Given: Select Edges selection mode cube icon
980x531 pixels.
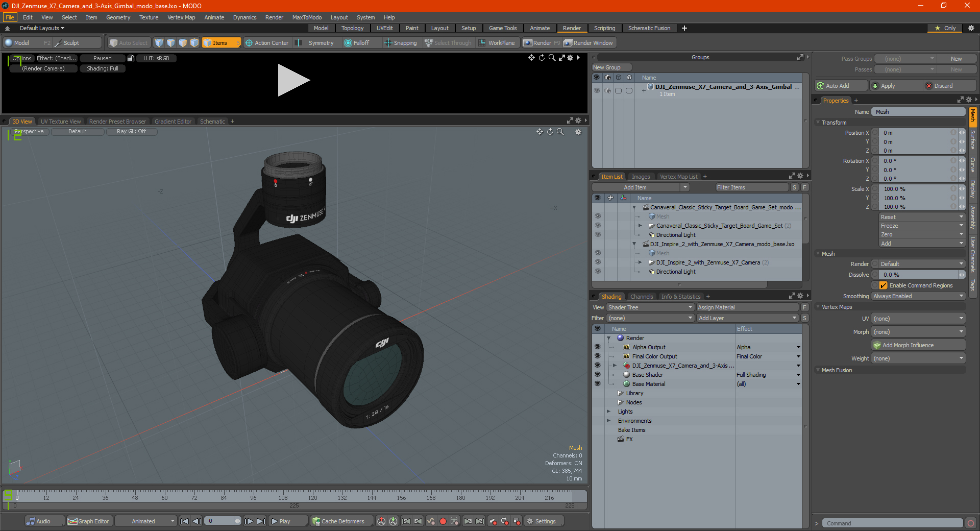Looking at the screenshot, I should (x=171, y=43).
